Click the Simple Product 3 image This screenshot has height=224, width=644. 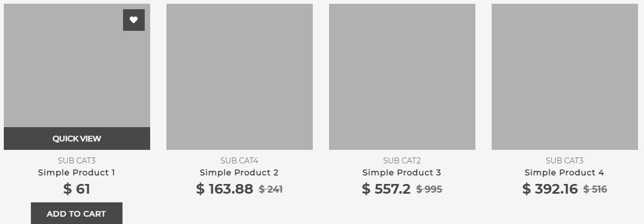pyautogui.click(x=402, y=76)
